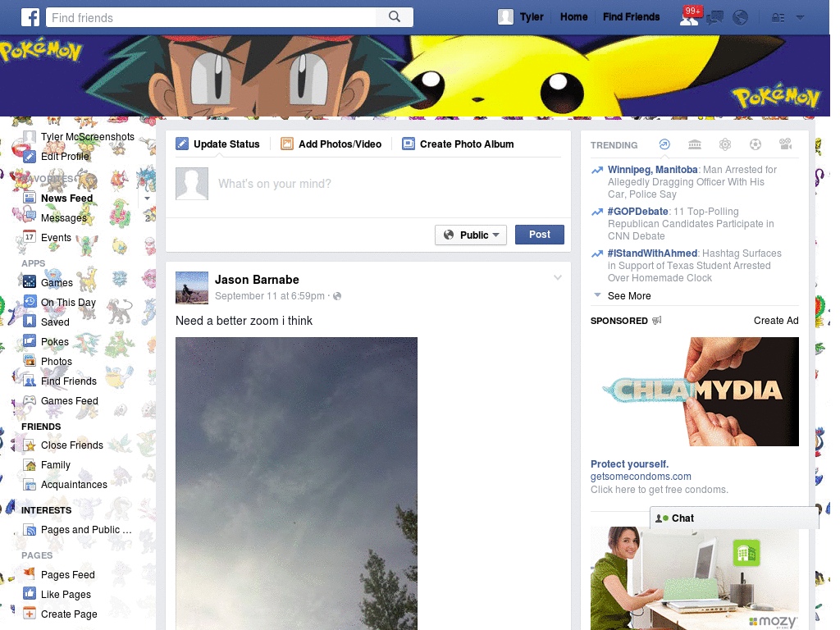Open #IStandWithAhmed trending topic

[652, 253]
